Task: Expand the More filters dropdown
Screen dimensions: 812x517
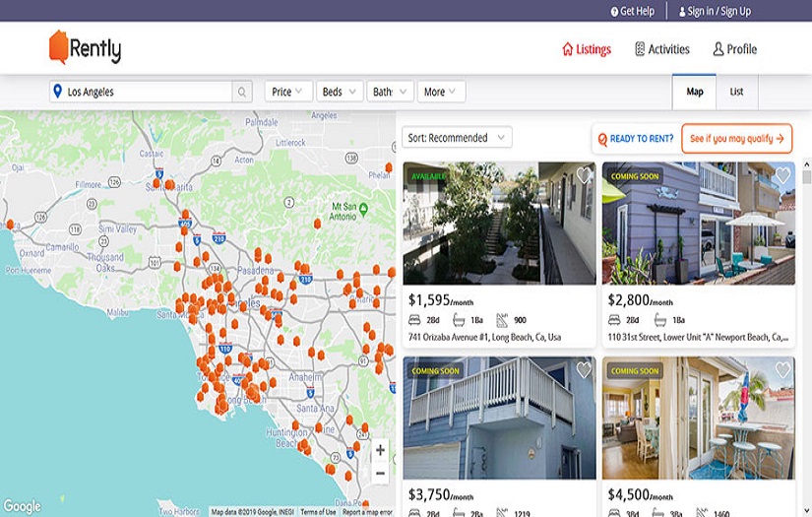Action: click(441, 92)
